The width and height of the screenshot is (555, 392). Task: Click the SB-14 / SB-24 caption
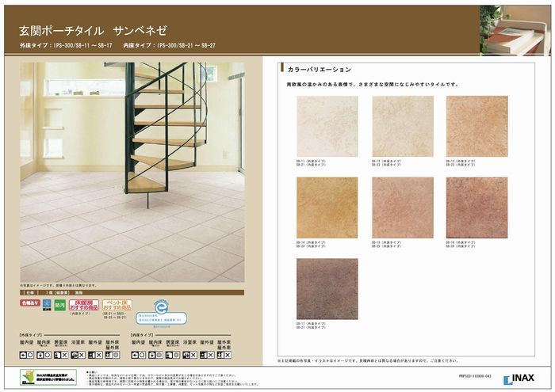click(x=311, y=244)
